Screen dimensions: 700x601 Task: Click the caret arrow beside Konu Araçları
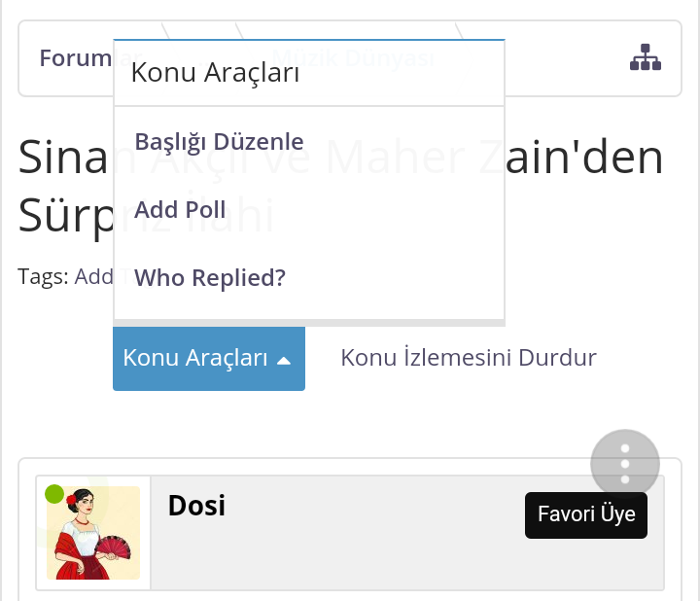click(284, 360)
